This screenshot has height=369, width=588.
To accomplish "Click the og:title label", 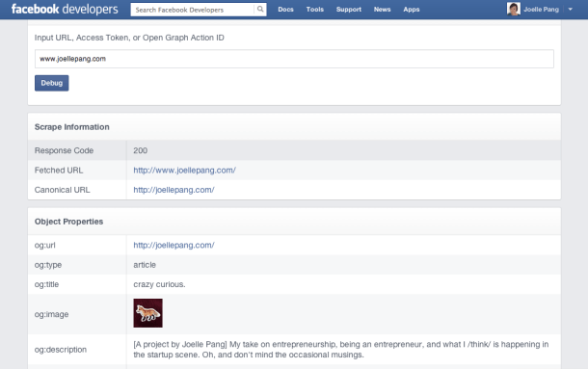I will pyautogui.click(x=46, y=284).
